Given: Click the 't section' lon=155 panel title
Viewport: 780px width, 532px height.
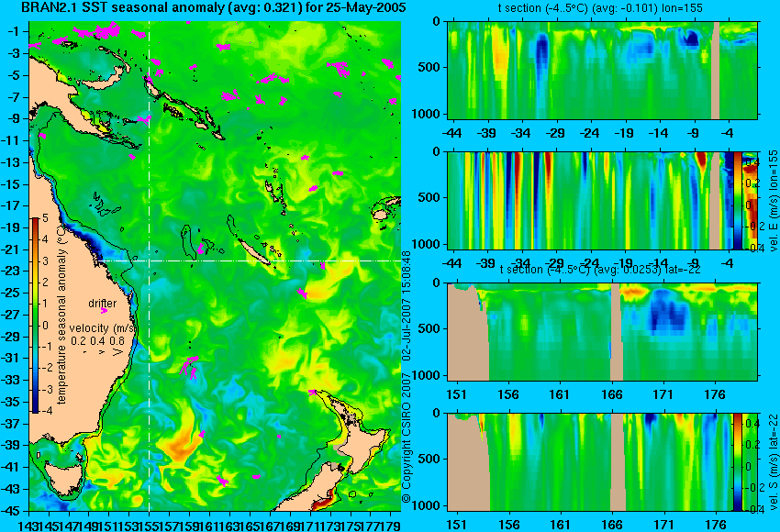Looking at the screenshot, I should coord(600,8).
